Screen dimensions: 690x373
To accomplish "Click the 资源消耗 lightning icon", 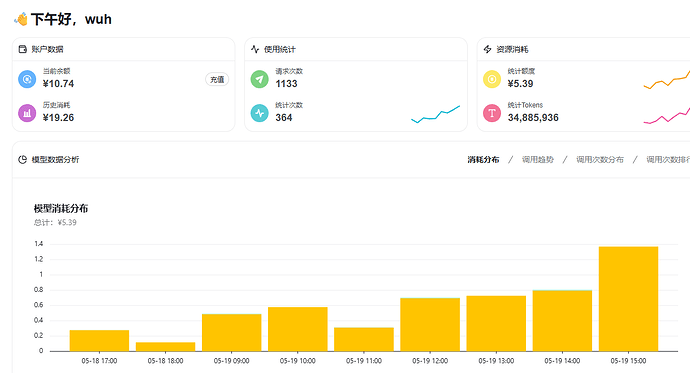I will click(487, 49).
